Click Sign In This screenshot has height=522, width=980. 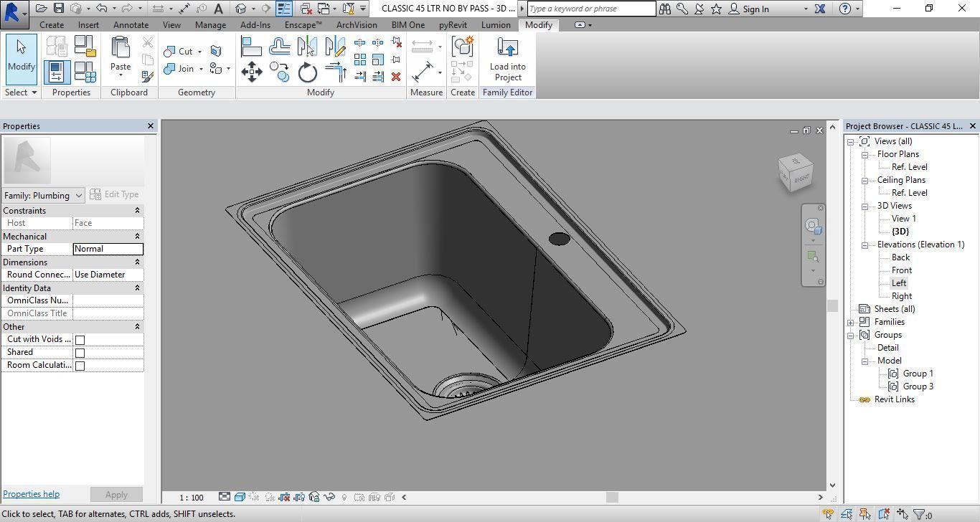pos(756,9)
